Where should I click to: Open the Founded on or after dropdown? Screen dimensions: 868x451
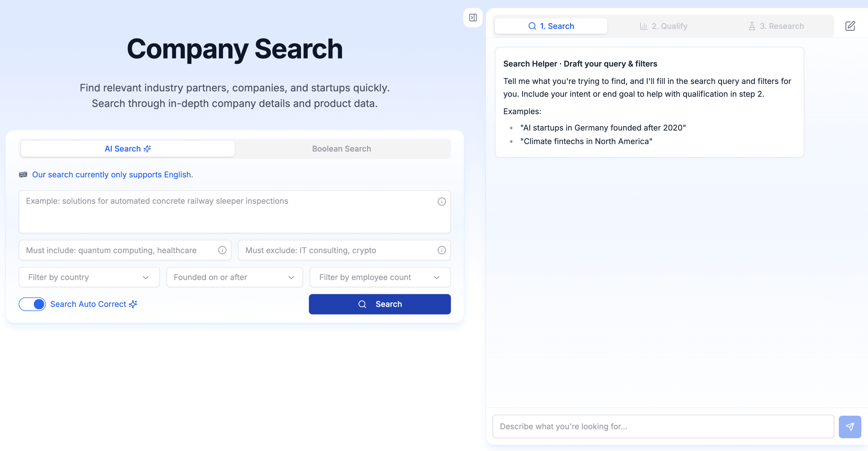click(234, 277)
